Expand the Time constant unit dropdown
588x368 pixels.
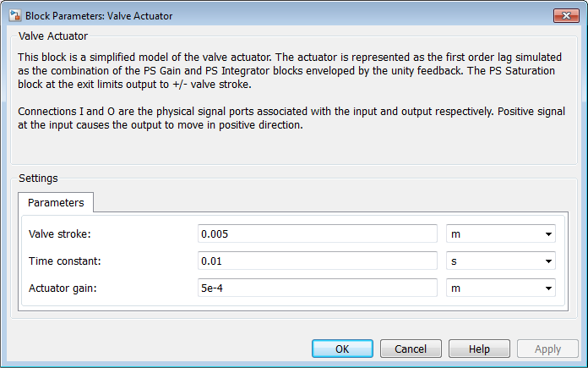click(x=500, y=261)
